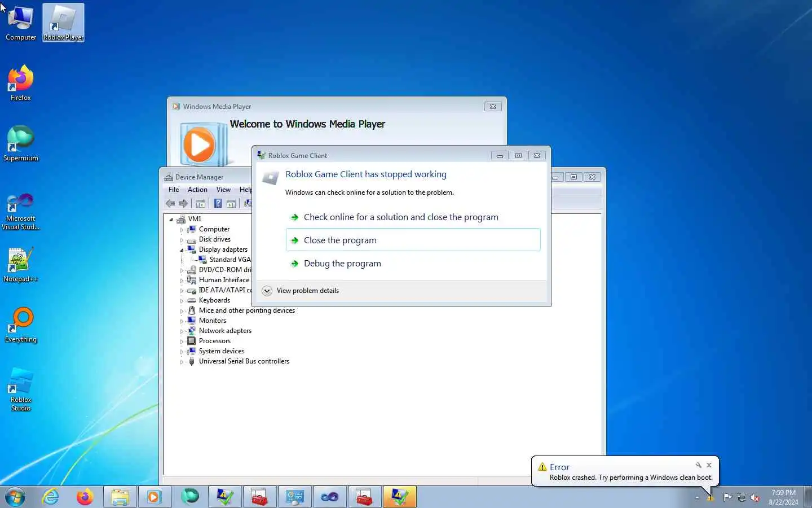
Task: Show hidden tray icons arrow
Action: (697, 498)
